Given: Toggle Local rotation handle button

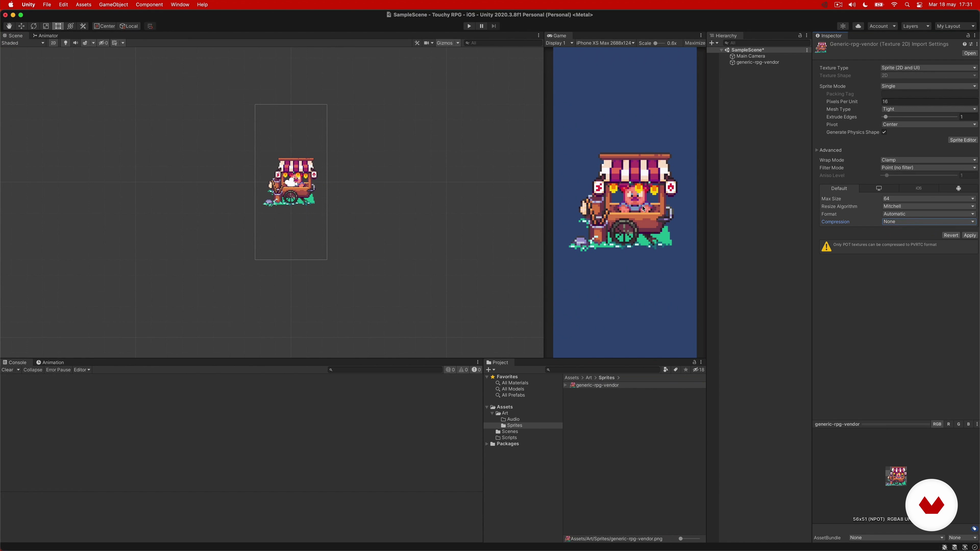Looking at the screenshot, I should click(x=129, y=26).
